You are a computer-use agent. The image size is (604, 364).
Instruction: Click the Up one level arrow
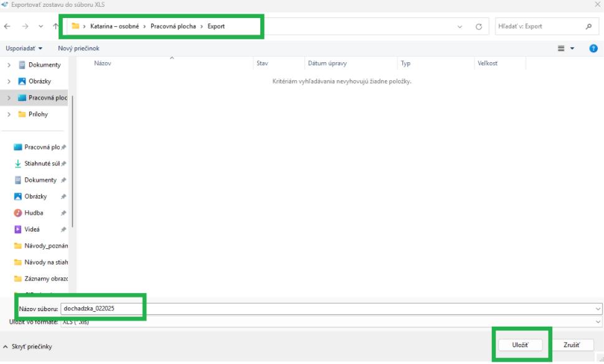[56, 27]
